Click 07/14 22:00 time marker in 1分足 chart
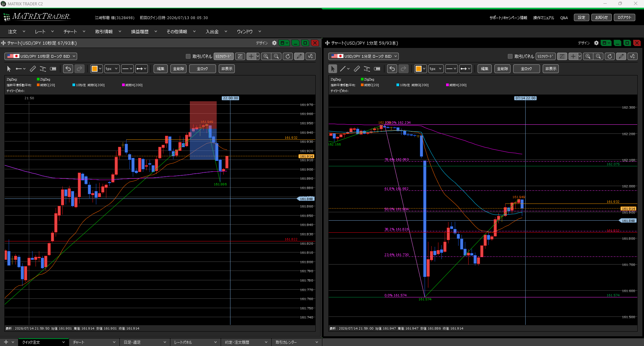 pos(525,98)
